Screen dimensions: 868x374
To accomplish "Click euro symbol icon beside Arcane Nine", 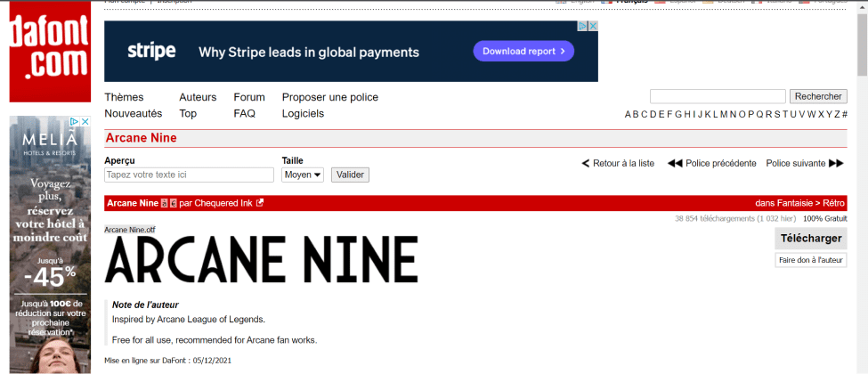I will [174, 203].
